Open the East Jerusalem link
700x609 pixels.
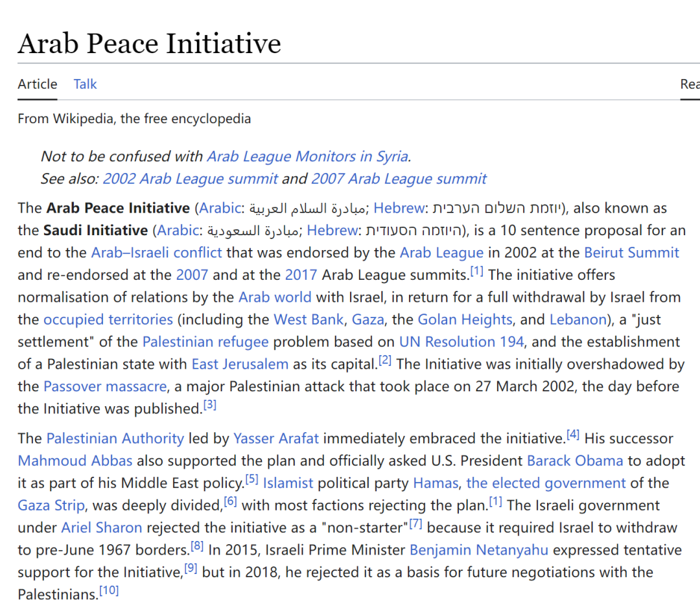(240, 364)
